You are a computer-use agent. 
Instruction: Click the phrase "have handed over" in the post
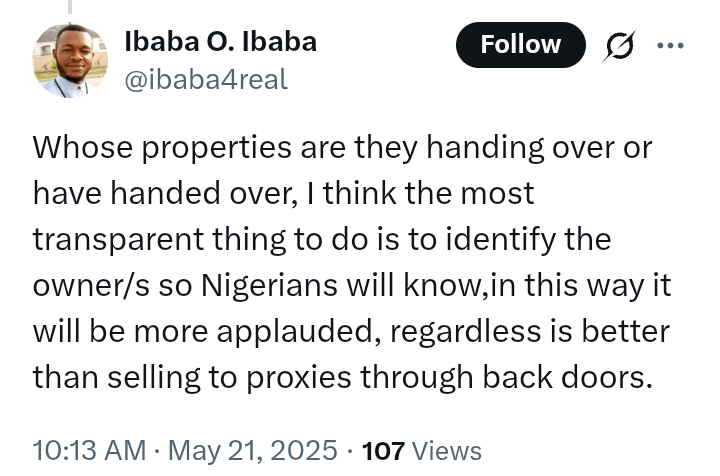tap(148, 194)
